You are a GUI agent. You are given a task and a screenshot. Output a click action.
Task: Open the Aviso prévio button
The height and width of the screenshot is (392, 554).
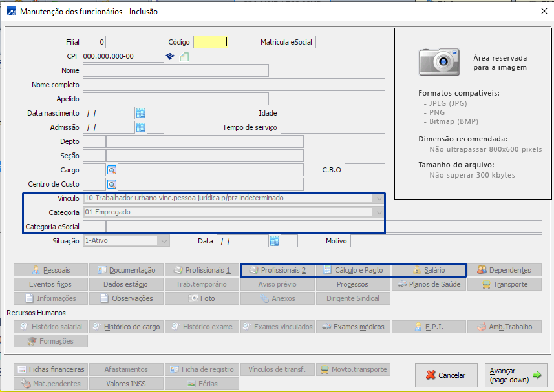click(x=277, y=284)
